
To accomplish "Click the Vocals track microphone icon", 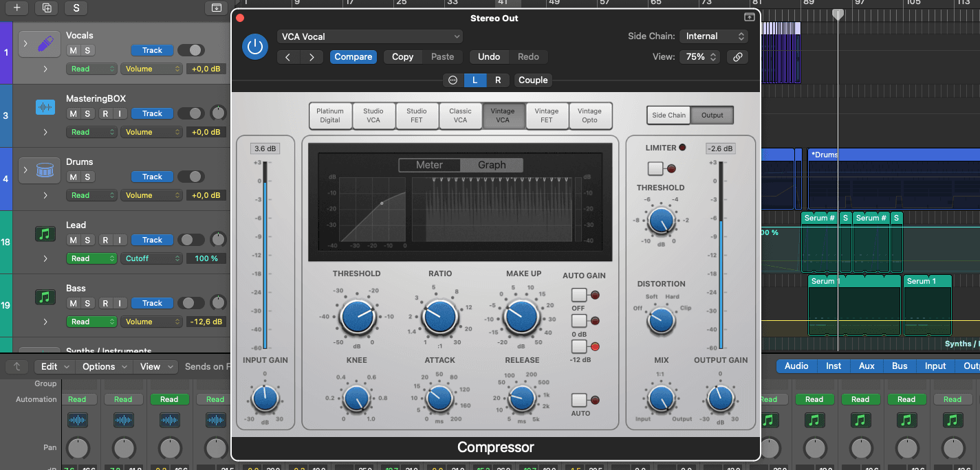I will click(x=45, y=45).
